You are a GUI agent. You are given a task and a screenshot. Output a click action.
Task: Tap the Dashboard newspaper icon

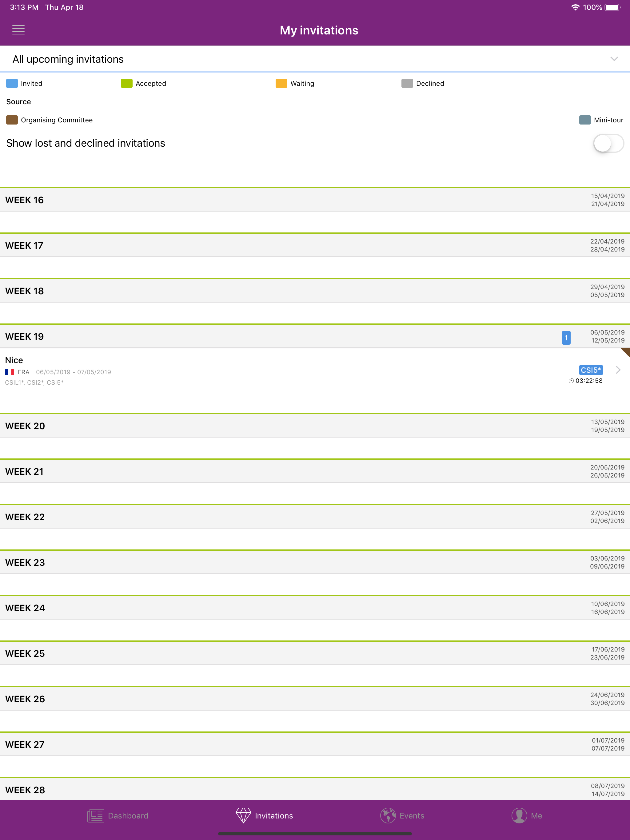tap(95, 815)
